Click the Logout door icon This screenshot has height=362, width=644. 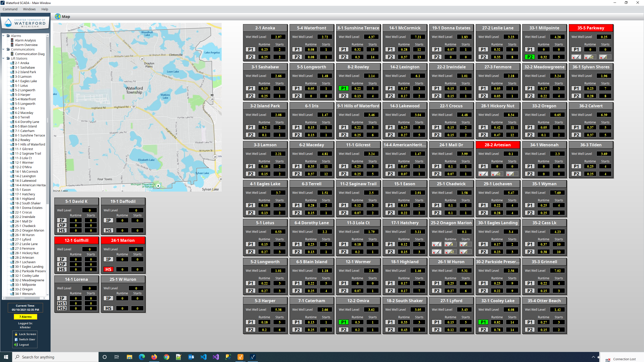point(16,345)
